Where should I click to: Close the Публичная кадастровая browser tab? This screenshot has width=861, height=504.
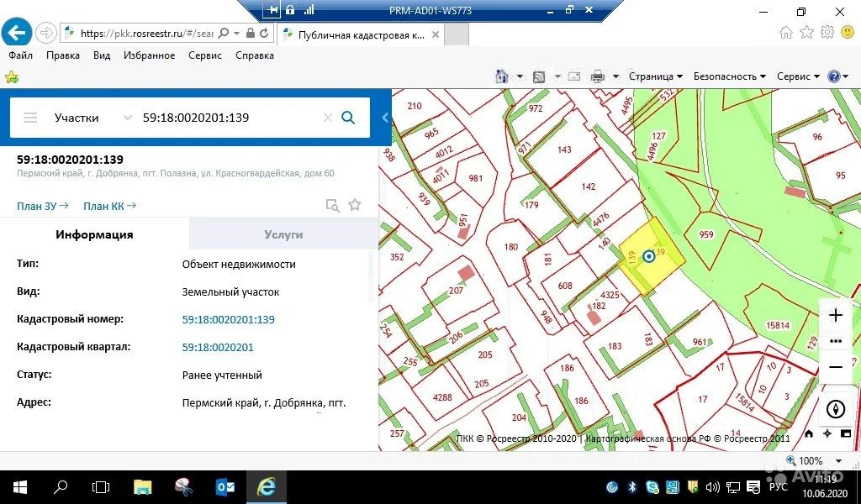coord(436,34)
